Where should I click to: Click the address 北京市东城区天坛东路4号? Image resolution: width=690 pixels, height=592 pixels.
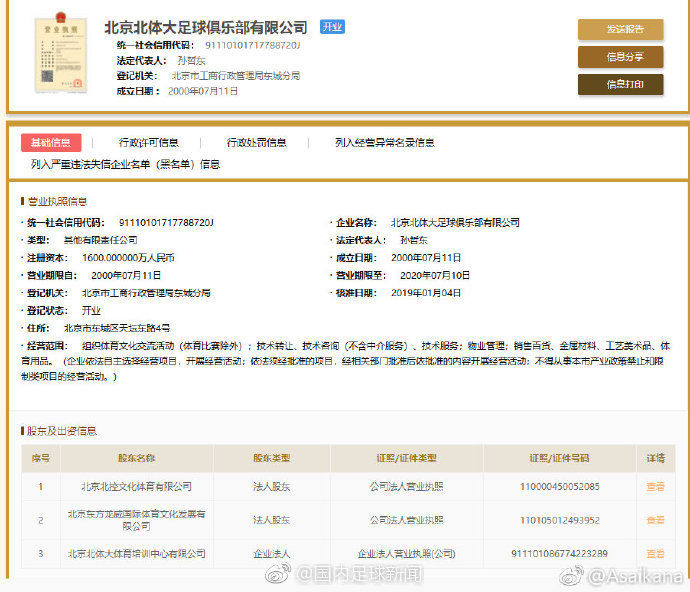point(117,328)
